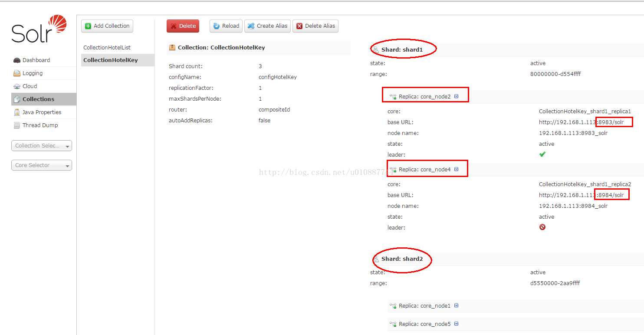Go to the Cloud menu item
This screenshot has height=335, width=644.
tap(44, 86)
